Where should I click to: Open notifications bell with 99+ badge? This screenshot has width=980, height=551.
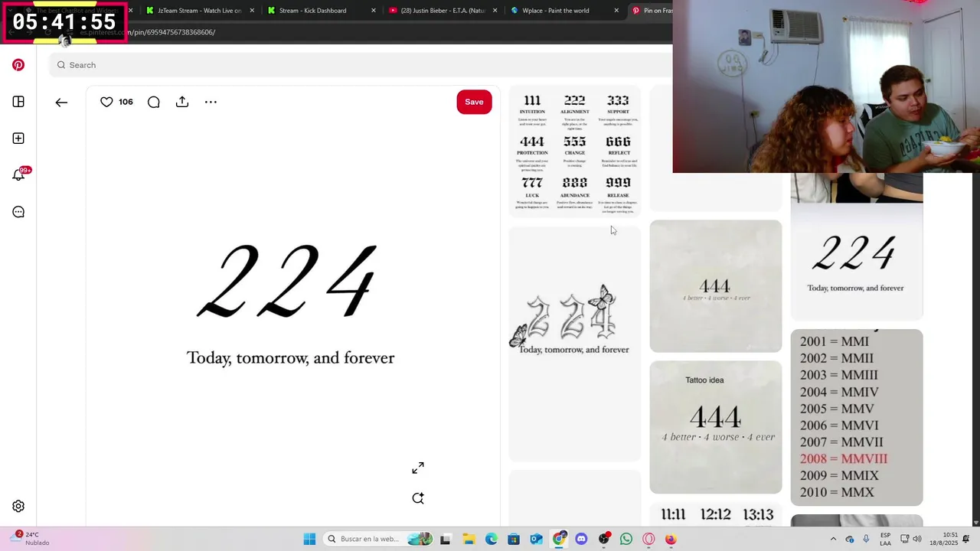tap(20, 174)
